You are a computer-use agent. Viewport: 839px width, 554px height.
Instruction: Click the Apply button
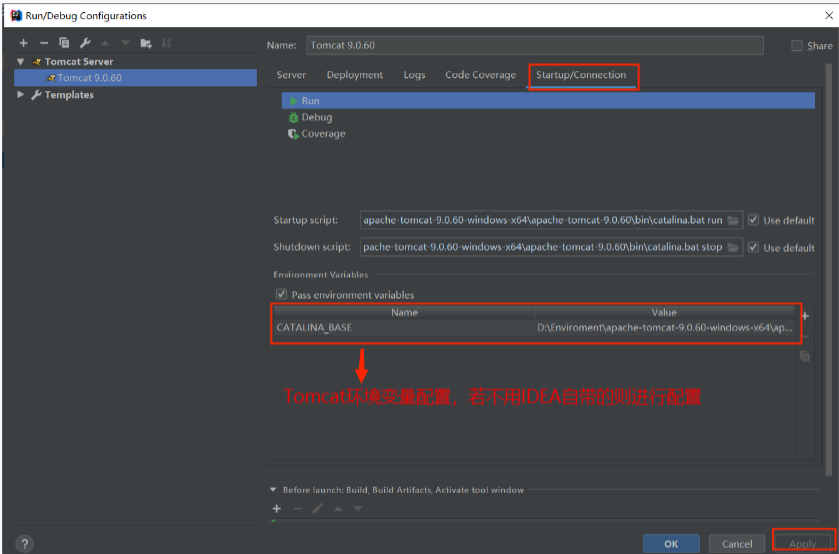point(803,544)
